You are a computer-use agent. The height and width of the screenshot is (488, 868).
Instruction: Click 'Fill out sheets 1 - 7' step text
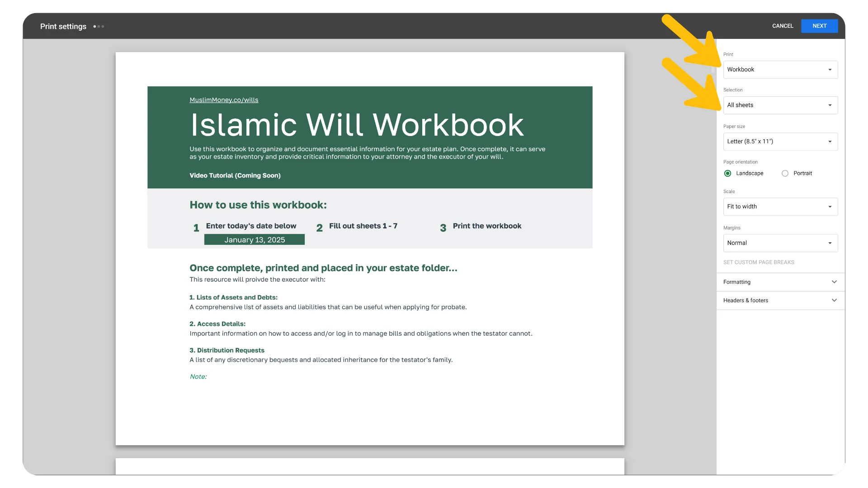pyautogui.click(x=363, y=226)
